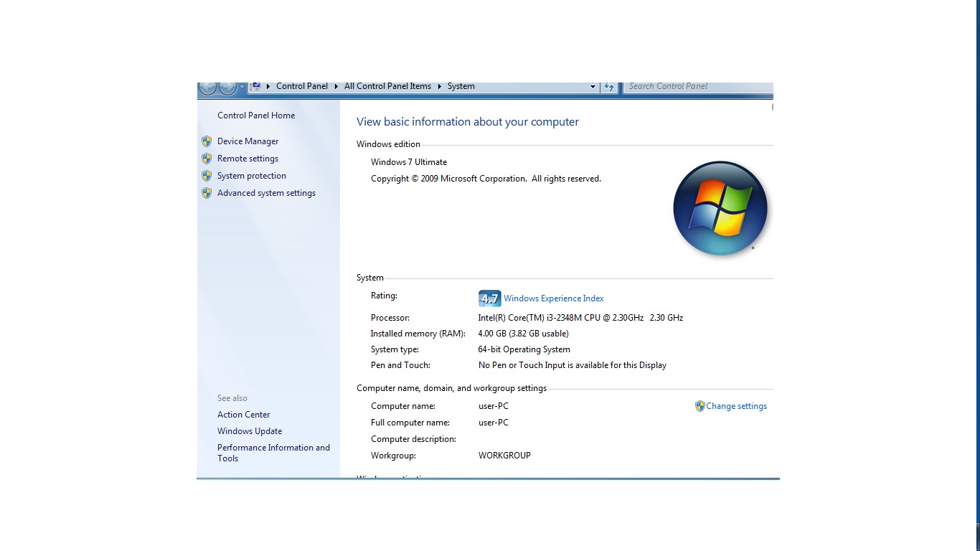Open Windows Experience Index link

point(554,298)
